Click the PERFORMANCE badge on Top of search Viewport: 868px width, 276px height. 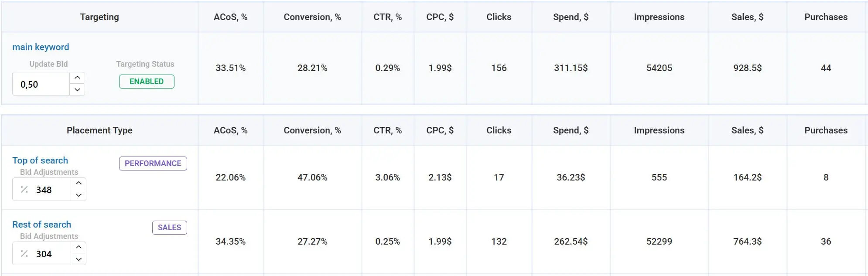(153, 163)
